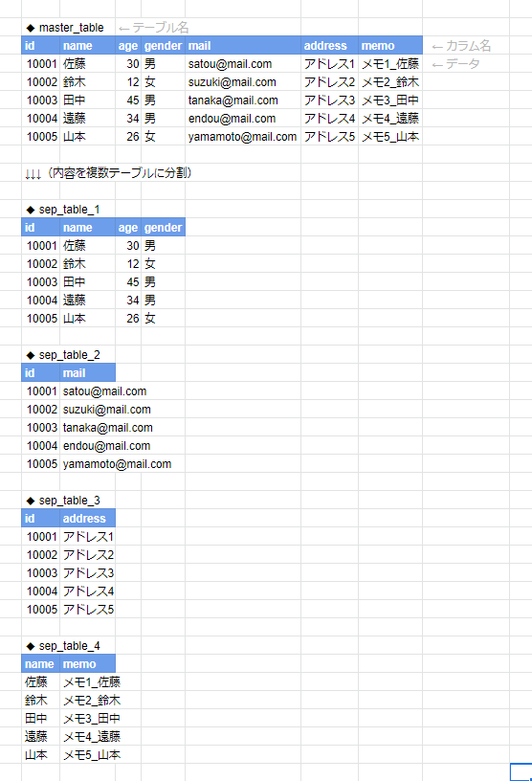Click the master_table 'mail' column header
The image size is (532, 781).
coord(243,46)
